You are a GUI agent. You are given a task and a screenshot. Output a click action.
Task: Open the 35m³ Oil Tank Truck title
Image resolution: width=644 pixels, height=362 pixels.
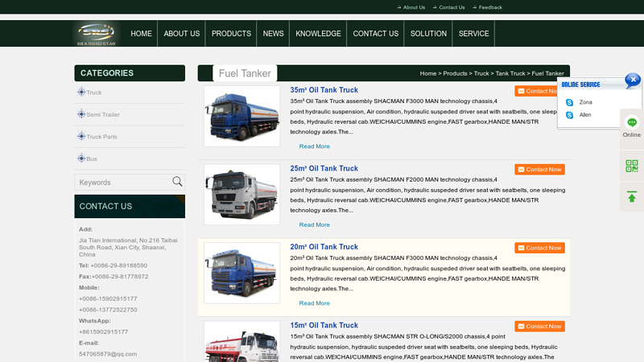point(324,90)
